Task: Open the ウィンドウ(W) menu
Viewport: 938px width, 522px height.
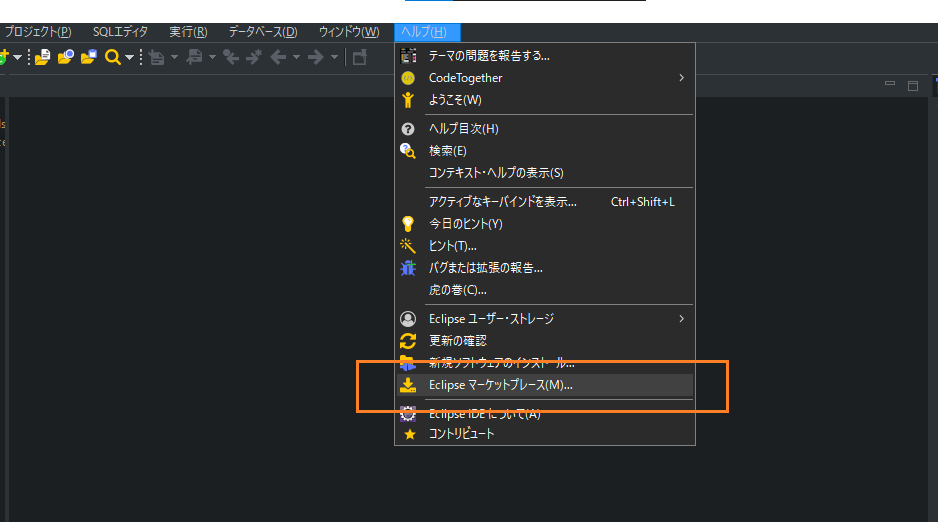Action: click(x=349, y=32)
